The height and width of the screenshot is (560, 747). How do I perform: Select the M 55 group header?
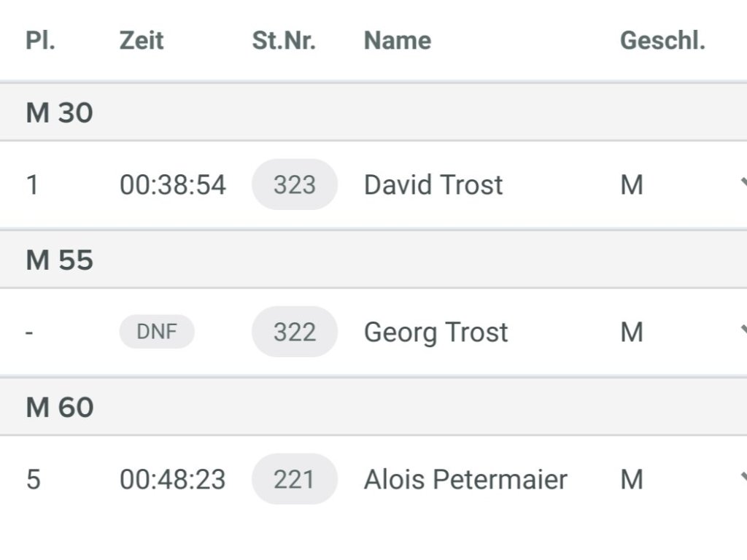(60, 260)
